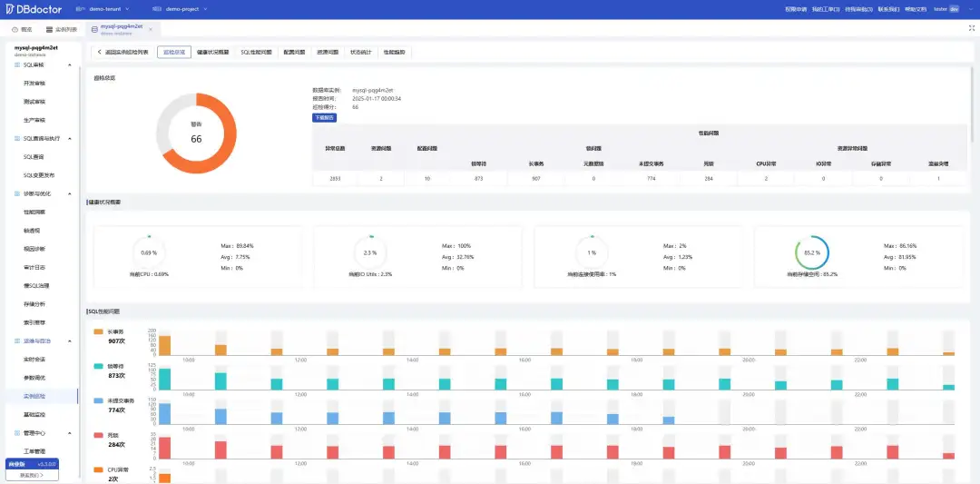Viewport: 980px width, 484px height.
Task: Open 开发审核 in the sidebar
Action: point(34,84)
